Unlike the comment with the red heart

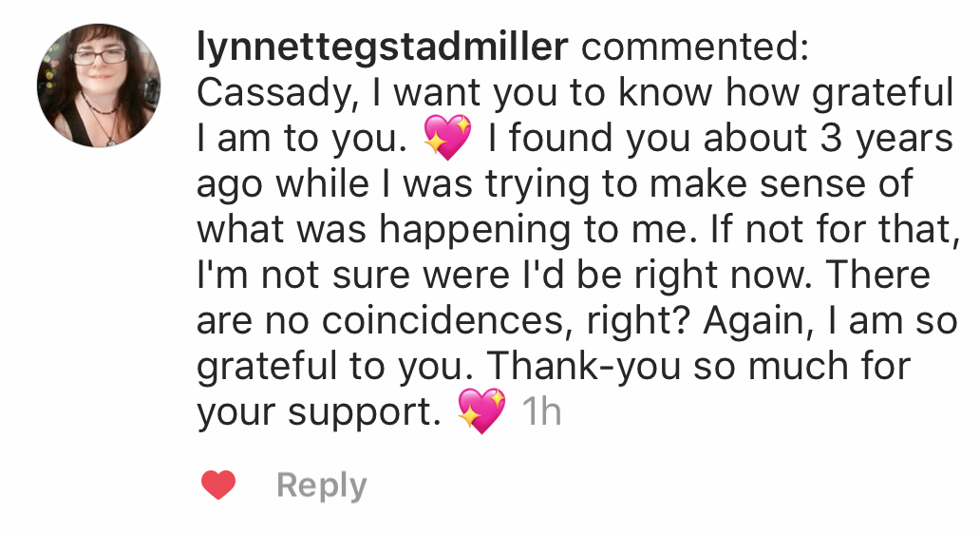coord(218,485)
